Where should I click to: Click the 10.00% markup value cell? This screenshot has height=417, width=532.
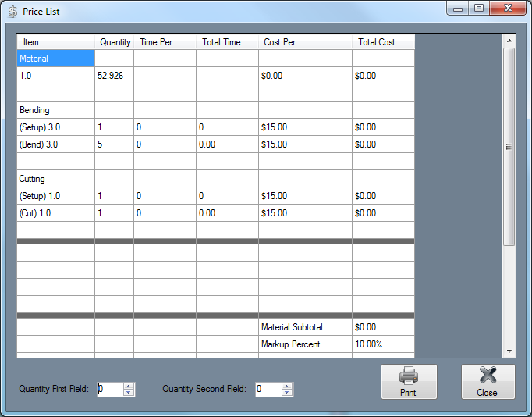383,344
